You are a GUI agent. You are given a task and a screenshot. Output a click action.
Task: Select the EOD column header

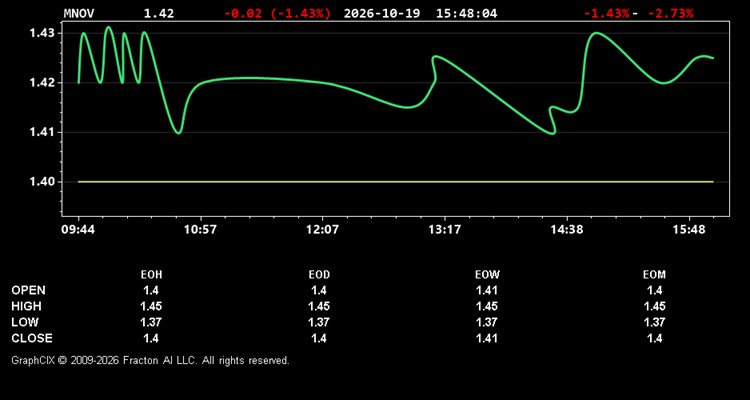pos(319,275)
